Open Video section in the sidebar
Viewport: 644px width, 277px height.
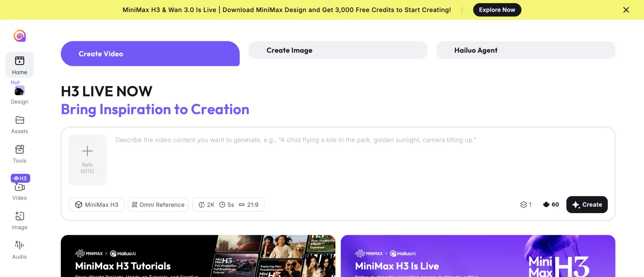20,192
